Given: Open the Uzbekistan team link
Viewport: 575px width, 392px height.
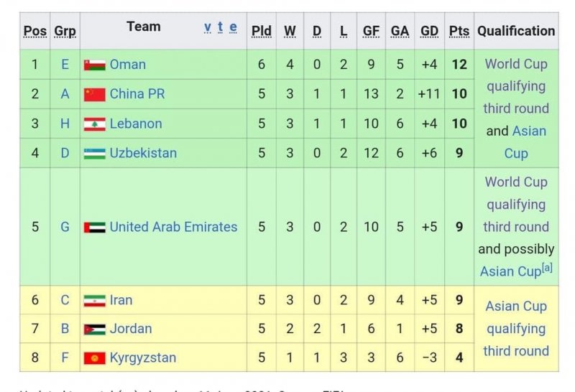Looking at the screenshot, I should [143, 153].
